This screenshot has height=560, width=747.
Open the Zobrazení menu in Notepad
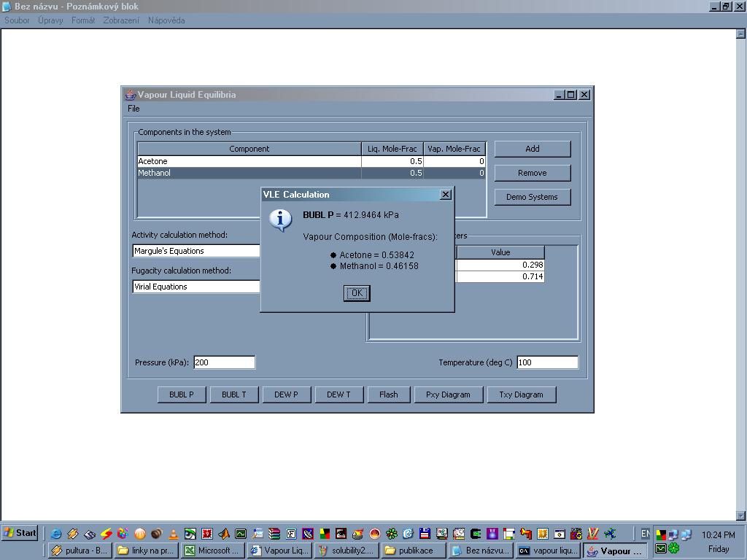[x=122, y=20]
